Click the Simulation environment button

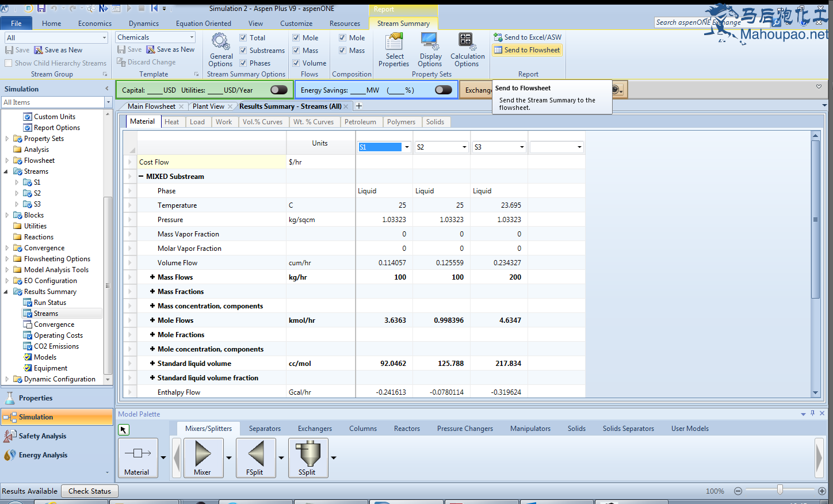(x=57, y=417)
